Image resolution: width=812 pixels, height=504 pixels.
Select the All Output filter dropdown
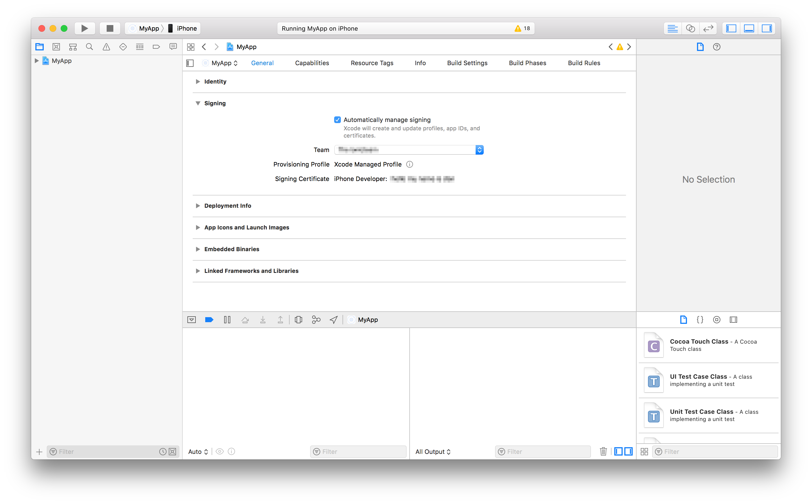point(434,451)
